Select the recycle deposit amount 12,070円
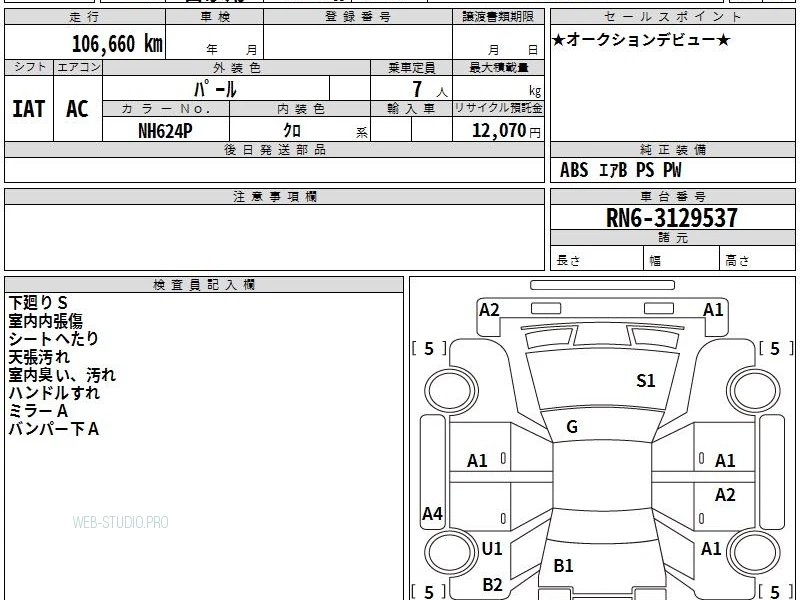 (506, 131)
